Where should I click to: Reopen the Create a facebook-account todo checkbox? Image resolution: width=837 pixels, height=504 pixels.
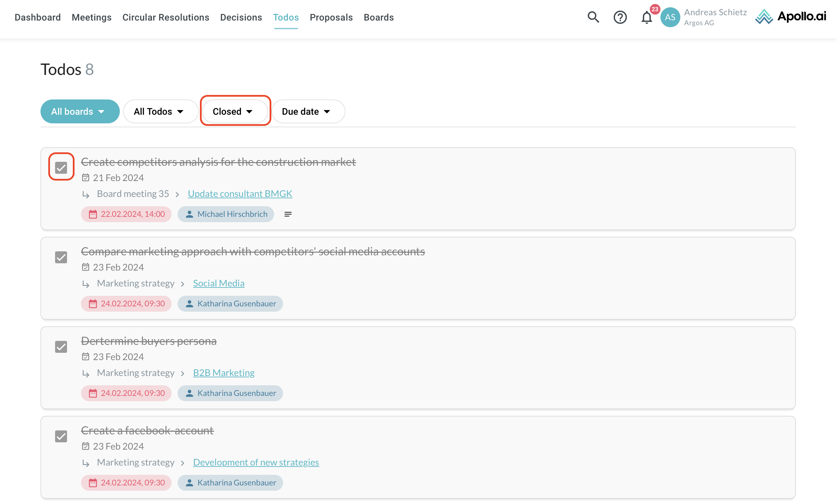pyautogui.click(x=61, y=436)
